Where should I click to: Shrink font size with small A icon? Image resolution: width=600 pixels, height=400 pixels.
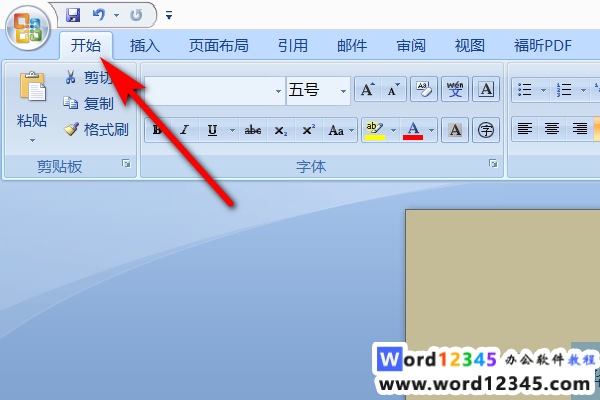[393, 90]
